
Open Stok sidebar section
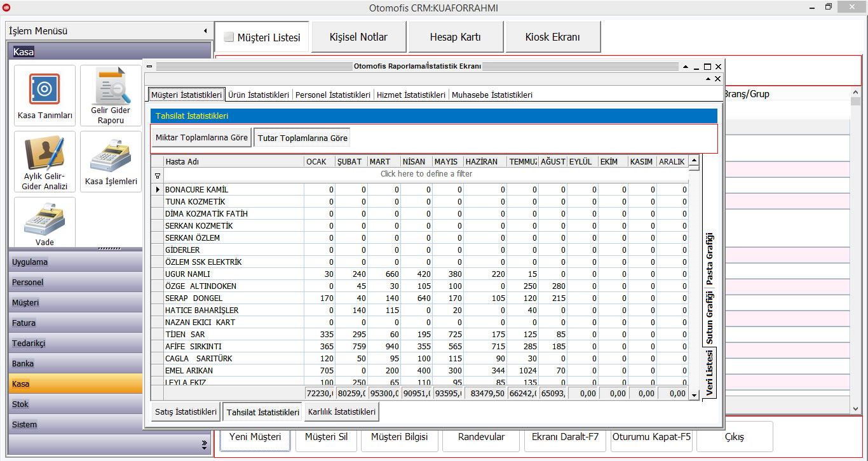click(x=76, y=404)
